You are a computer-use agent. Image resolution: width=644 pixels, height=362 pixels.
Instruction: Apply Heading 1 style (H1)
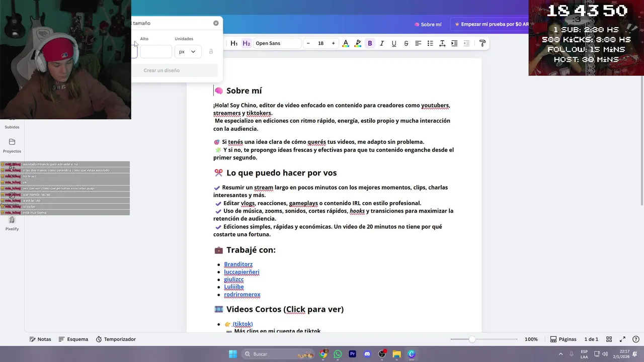(234, 43)
